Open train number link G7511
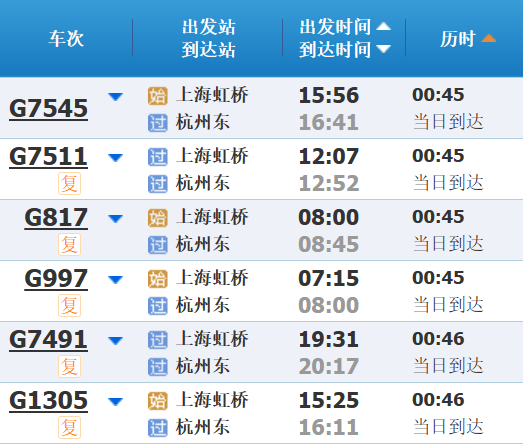Screen dimensions: 523x444 (x=48, y=157)
